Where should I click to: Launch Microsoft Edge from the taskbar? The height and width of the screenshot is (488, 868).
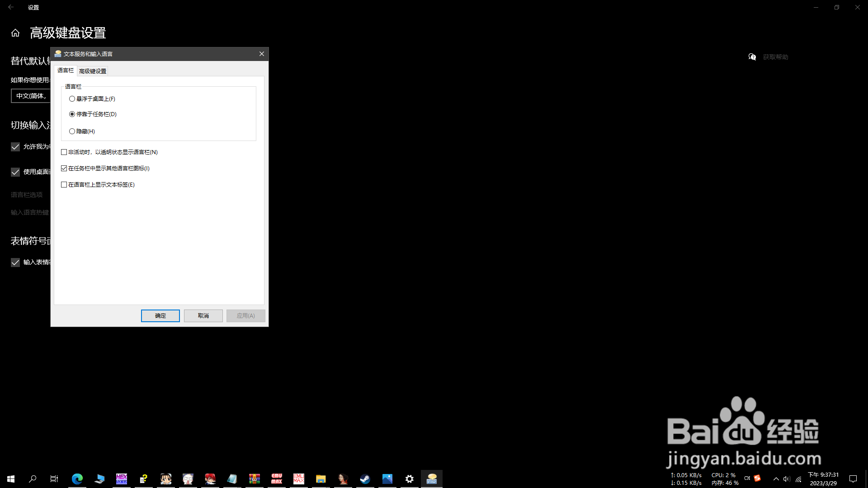click(x=77, y=479)
